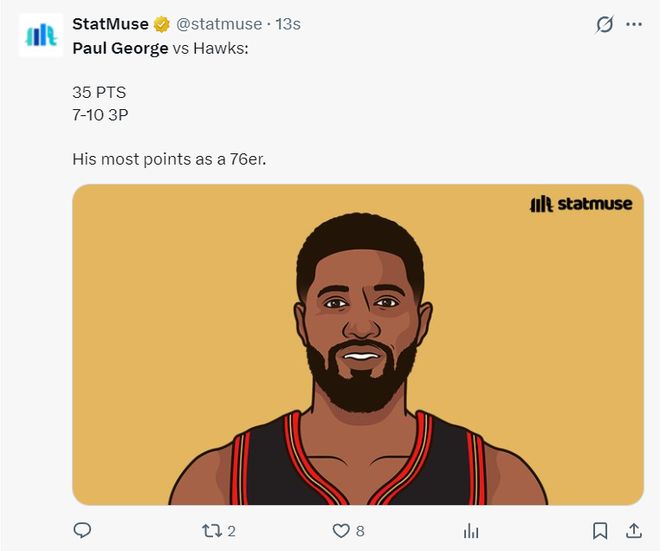Viewport: 660px width, 551px height.
Task: Open the 13s timestamp permalink
Action: click(288, 24)
